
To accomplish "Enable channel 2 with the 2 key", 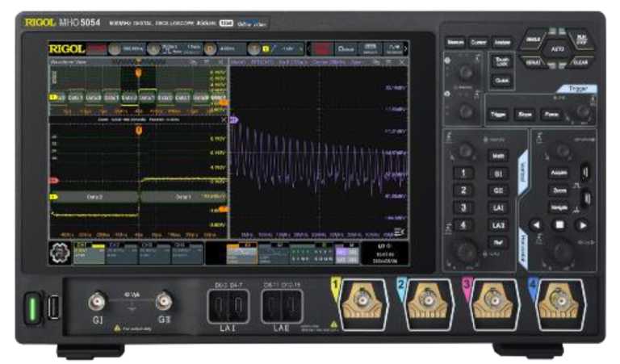I will coord(463,190).
